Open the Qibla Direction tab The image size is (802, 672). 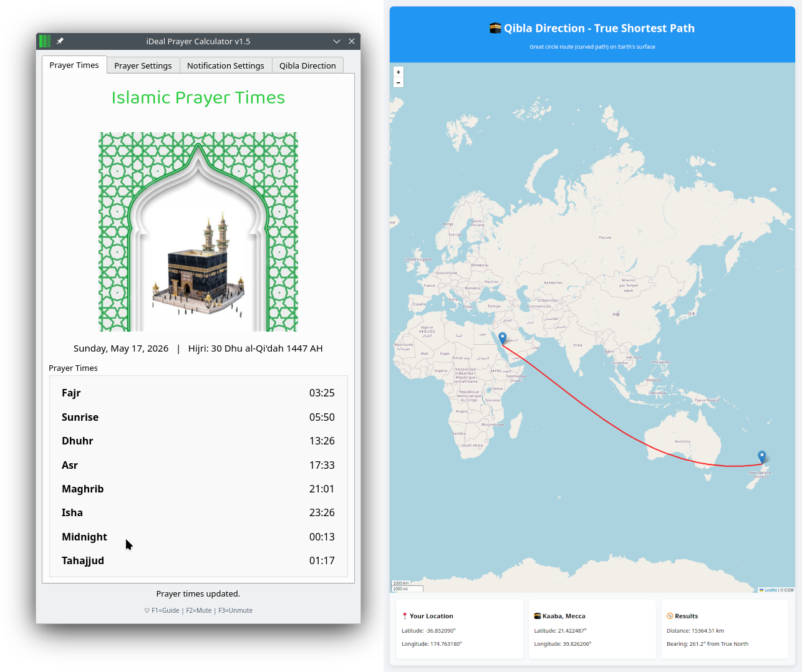[307, 65]
